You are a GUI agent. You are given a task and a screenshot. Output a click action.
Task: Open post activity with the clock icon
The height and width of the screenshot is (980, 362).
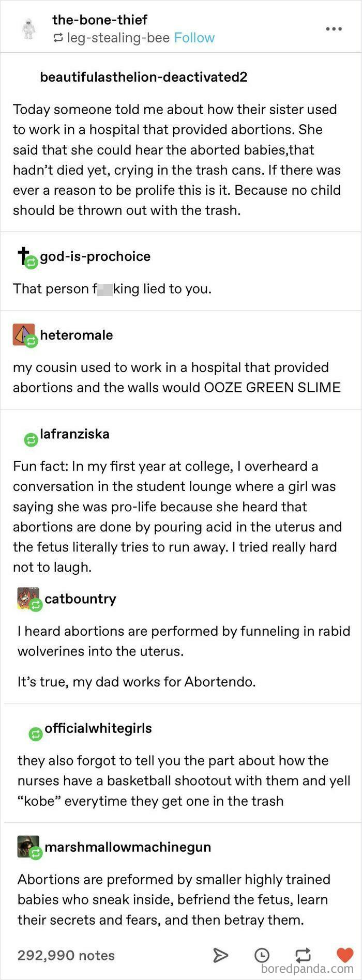coord(263,955)
